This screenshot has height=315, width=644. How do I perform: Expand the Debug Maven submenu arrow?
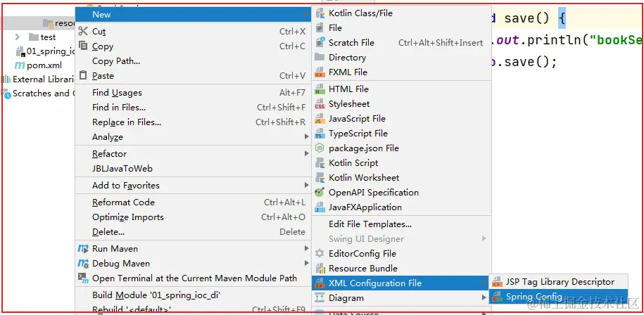pyautogui.click(x=306, y=263)
